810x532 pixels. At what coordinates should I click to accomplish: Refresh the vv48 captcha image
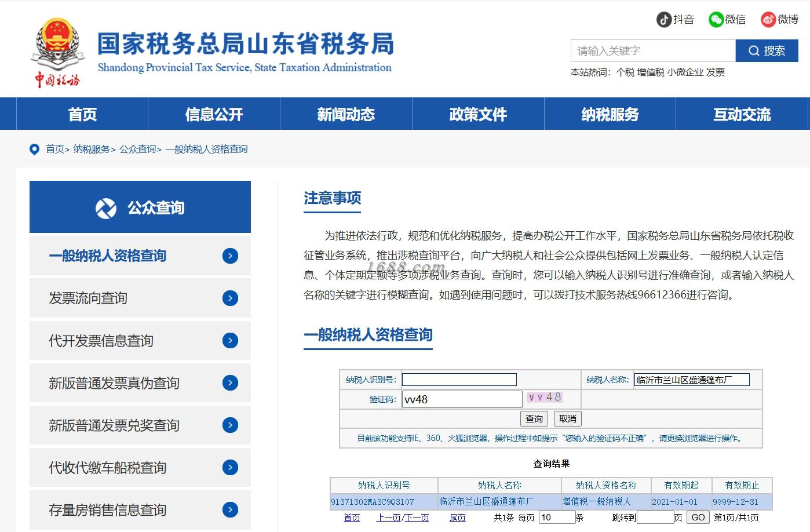coord(545,398)
